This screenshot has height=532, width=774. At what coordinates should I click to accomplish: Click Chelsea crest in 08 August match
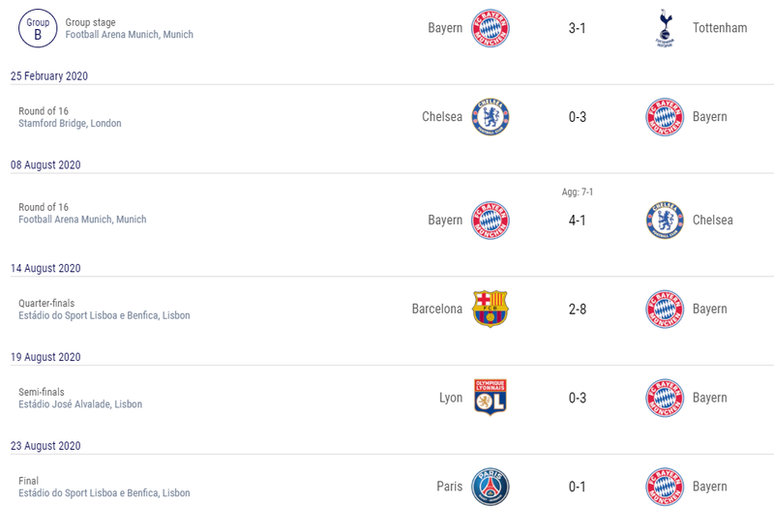pos(665,221)
